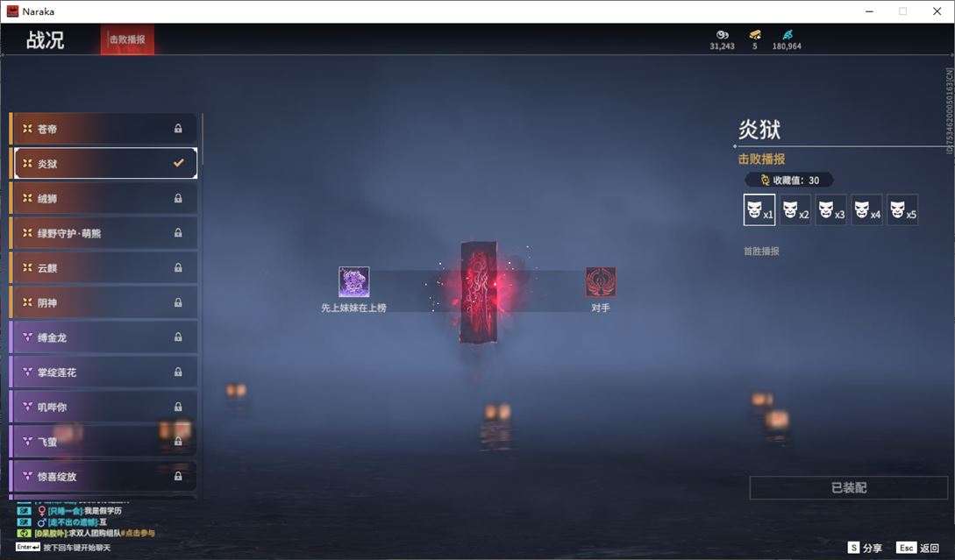Select the 叽哔你 kill broadcast entry
The image size is (955, 560).
coord(103,406)
